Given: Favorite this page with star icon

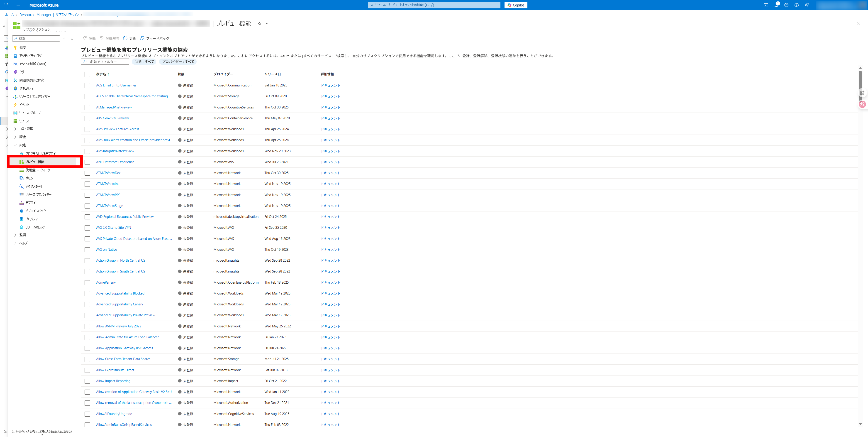Looking at the screenshot, I should coord(259,24).
